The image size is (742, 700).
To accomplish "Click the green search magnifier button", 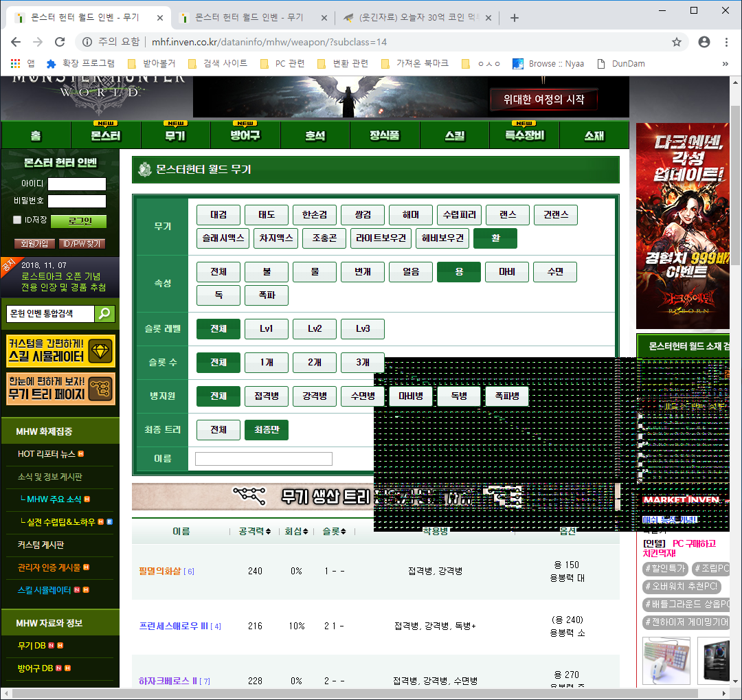I will click(104, 314).
